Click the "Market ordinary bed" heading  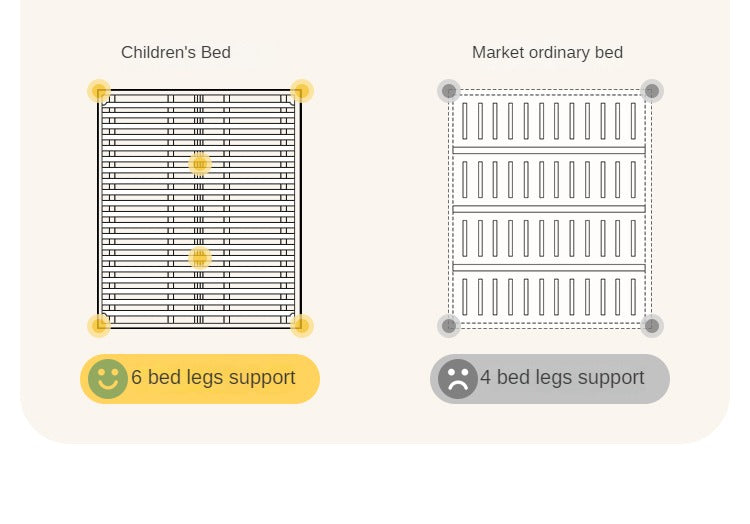point(547,53)
